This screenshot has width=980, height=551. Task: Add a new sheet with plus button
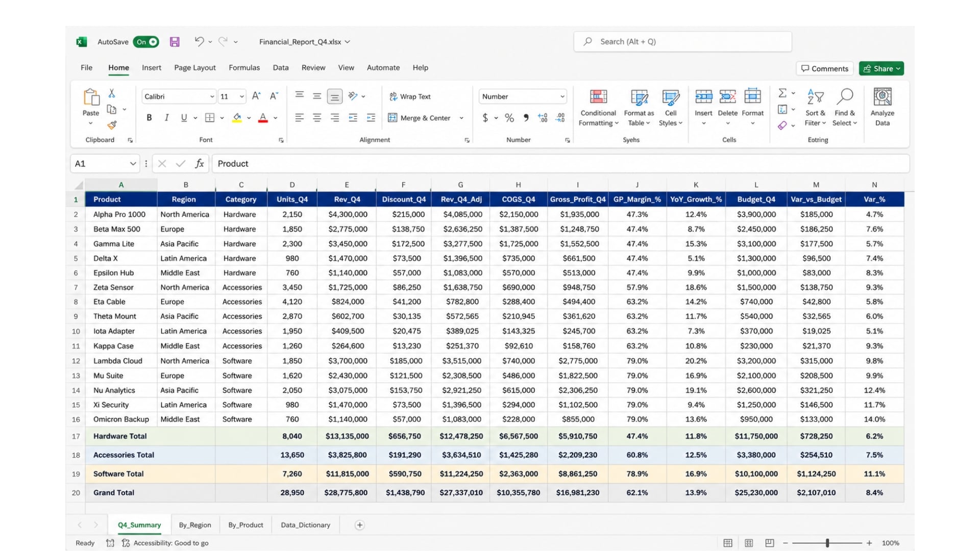coord(359,525)
